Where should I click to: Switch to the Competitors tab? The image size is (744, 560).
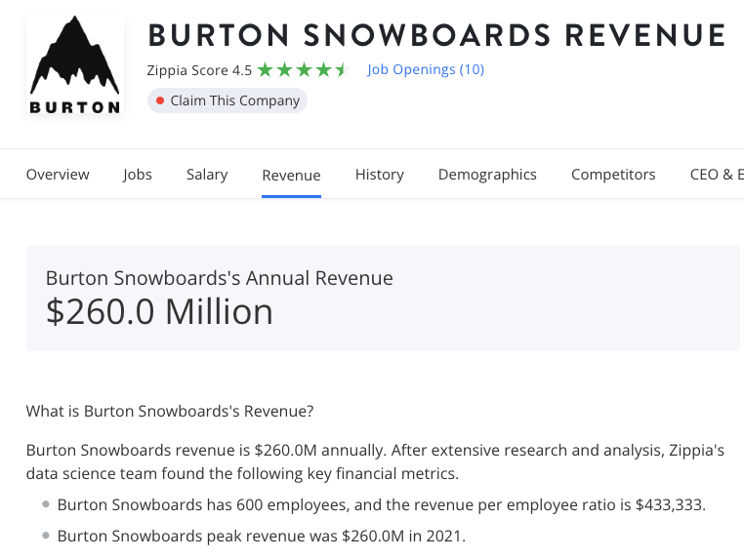tap(613, 175)
